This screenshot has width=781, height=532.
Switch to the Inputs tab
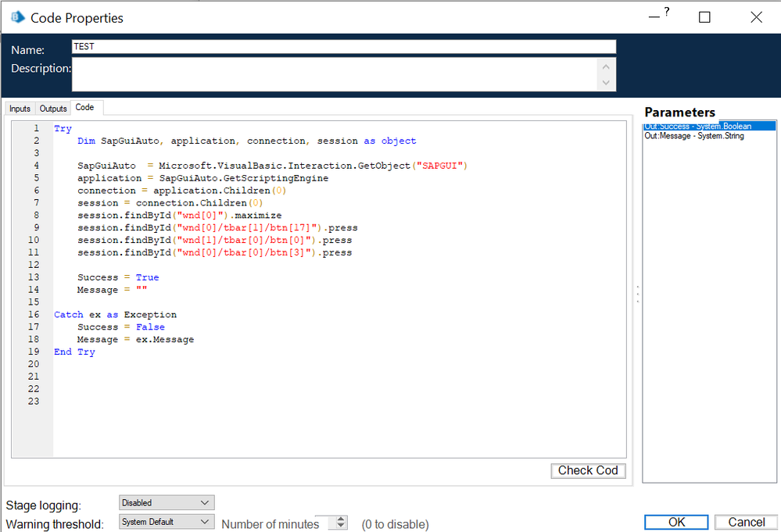point(20,109)
